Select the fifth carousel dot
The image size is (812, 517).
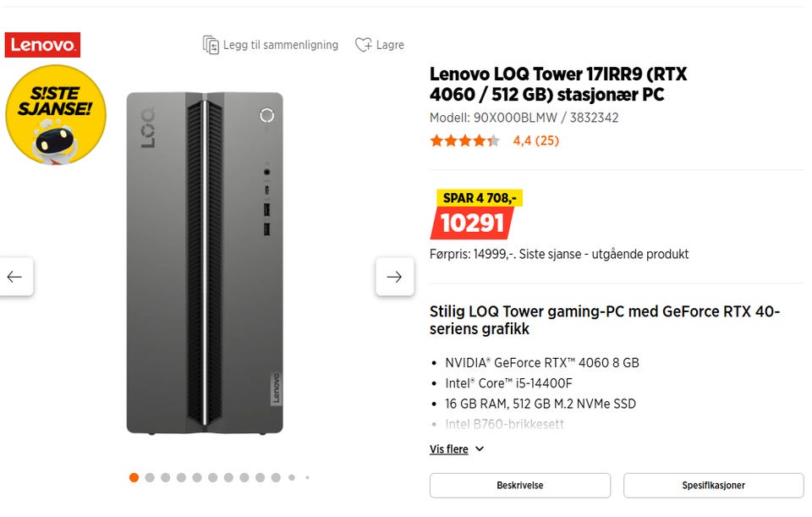coord(197,477)
